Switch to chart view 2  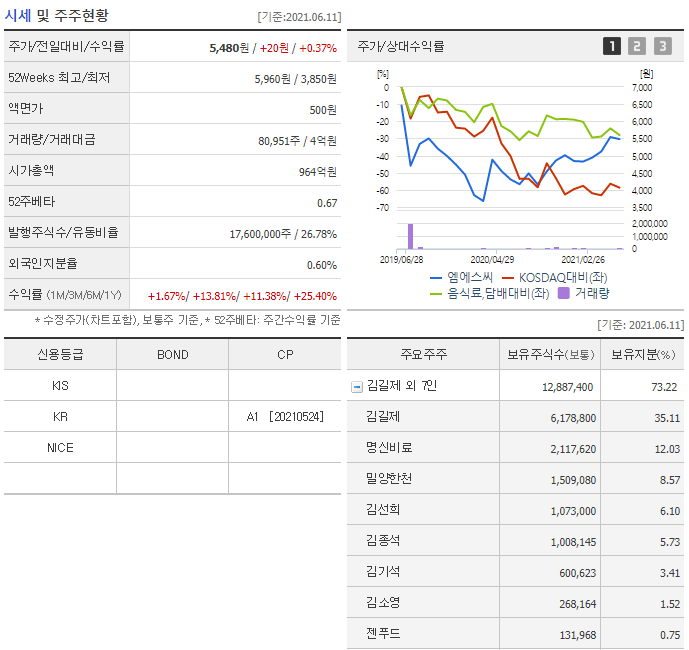637,46
